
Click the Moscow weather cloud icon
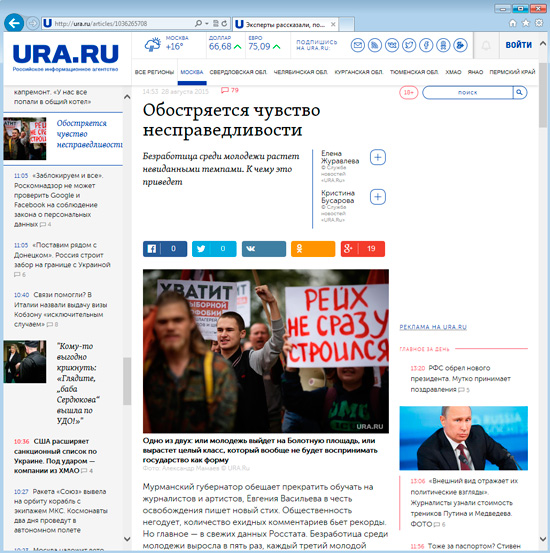[x=152, y=45]
